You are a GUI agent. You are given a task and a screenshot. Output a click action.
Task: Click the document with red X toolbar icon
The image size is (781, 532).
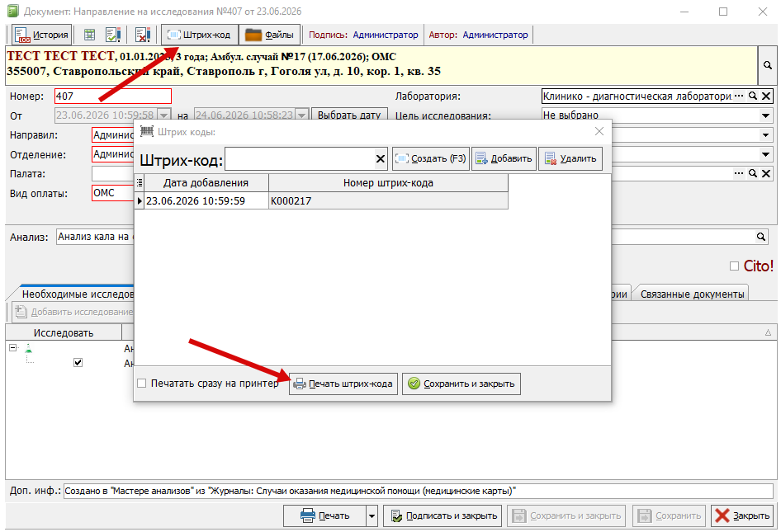143,35
